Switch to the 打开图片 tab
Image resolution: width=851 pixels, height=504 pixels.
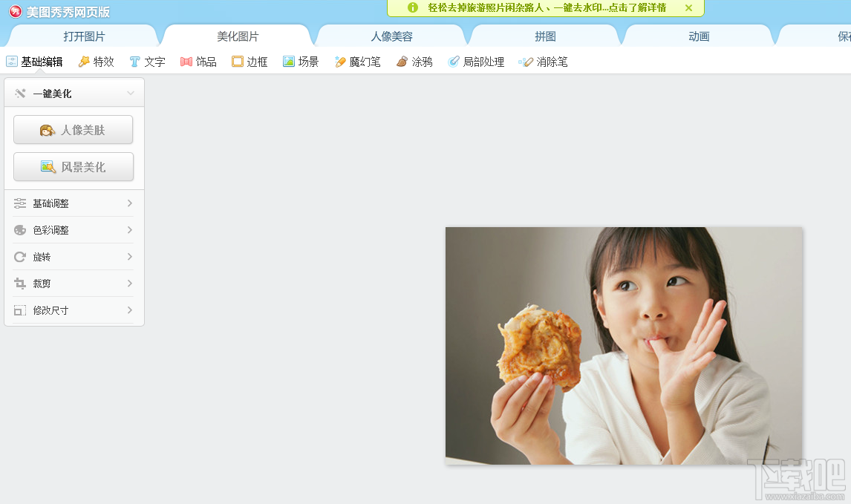(x=84, y=36)
